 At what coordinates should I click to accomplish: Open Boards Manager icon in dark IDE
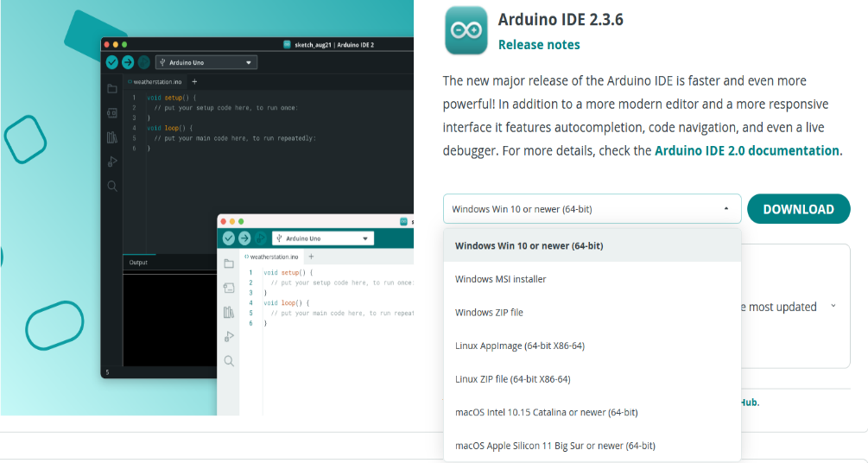112,113
